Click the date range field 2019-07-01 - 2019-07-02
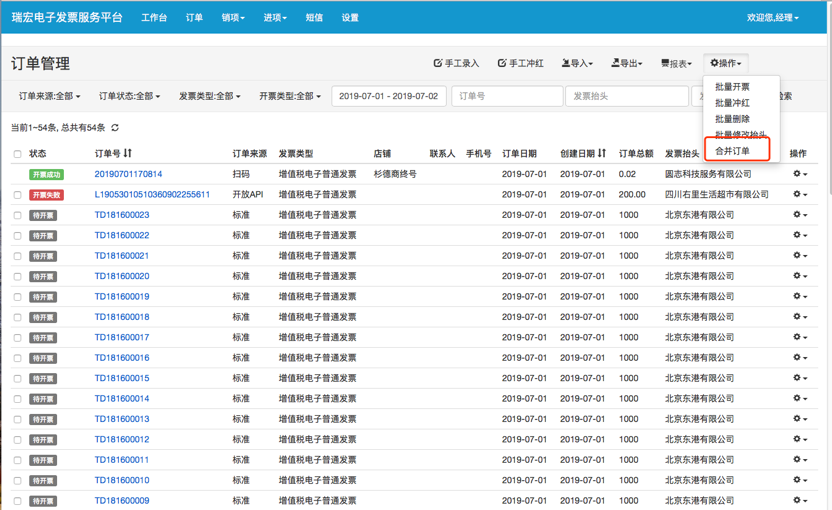This screenshot has height=510, width=832. pyautogui.click(x=389, y=96)
